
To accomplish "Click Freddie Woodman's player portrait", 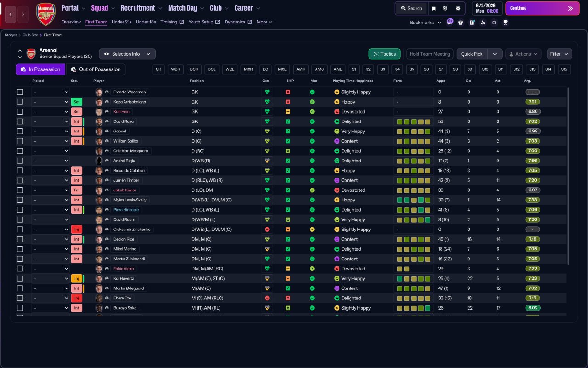I will pyautogui.click(x=99, y=92).
